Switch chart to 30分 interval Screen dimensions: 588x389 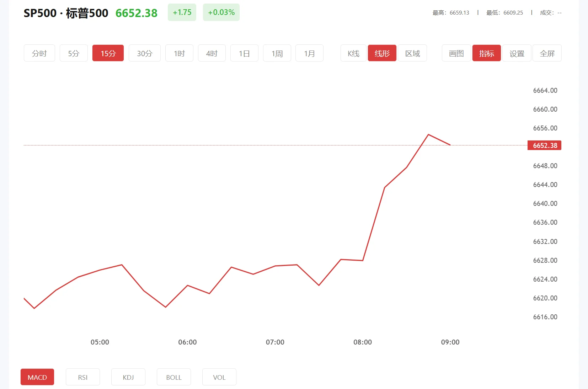144,53
